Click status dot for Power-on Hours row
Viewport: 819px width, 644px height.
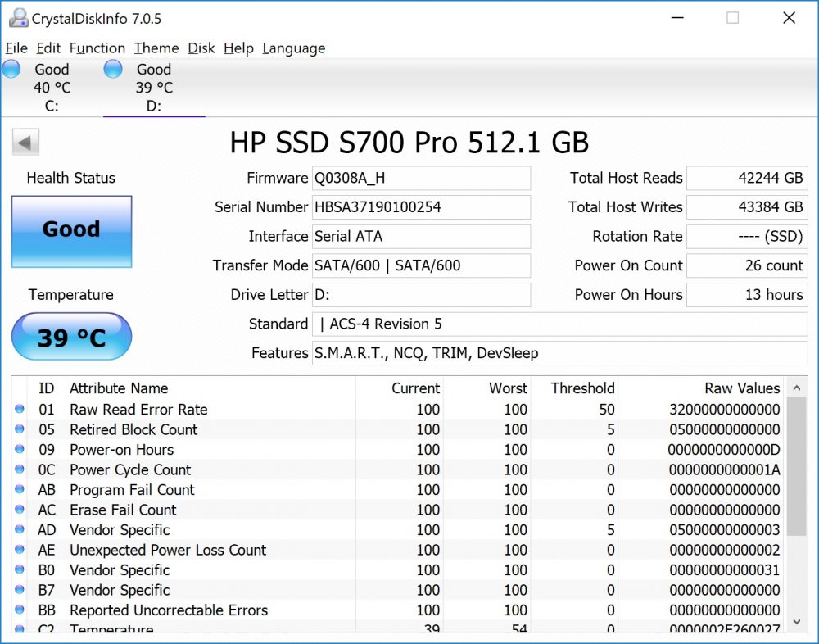point(20,449)
